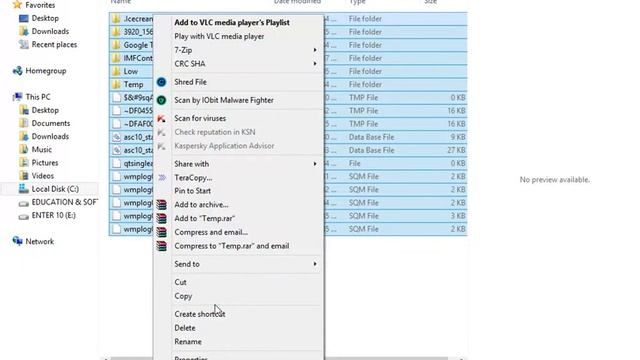640x360 pixels.
Task: Choose Scan for viruses
Action: coord(200,118)
